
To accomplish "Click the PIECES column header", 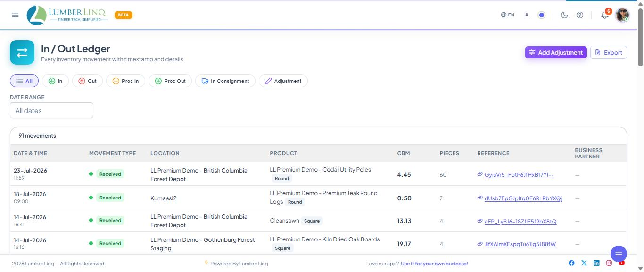I will coord(449,153).
